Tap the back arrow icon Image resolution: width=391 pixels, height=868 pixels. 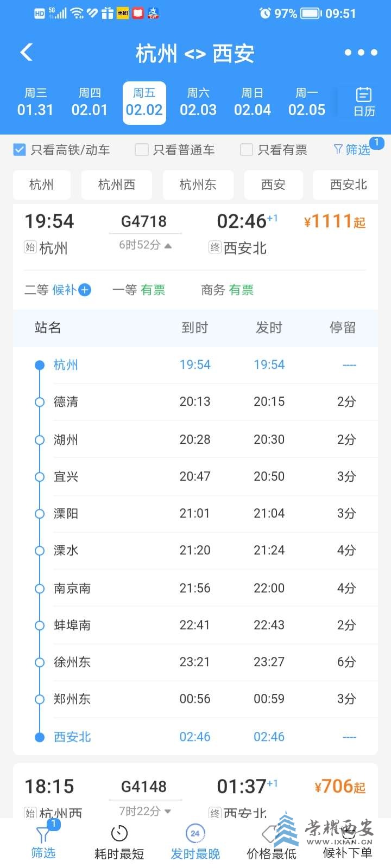[27, 53]
